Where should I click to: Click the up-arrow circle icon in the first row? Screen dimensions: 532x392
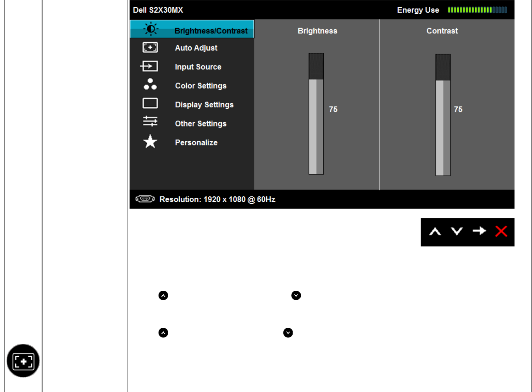pos(163,296)
